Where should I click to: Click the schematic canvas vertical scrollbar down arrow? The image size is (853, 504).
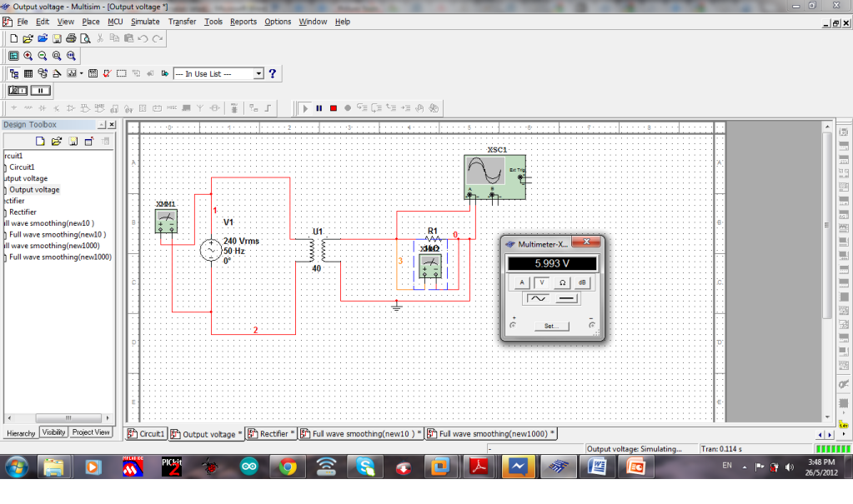827,417
